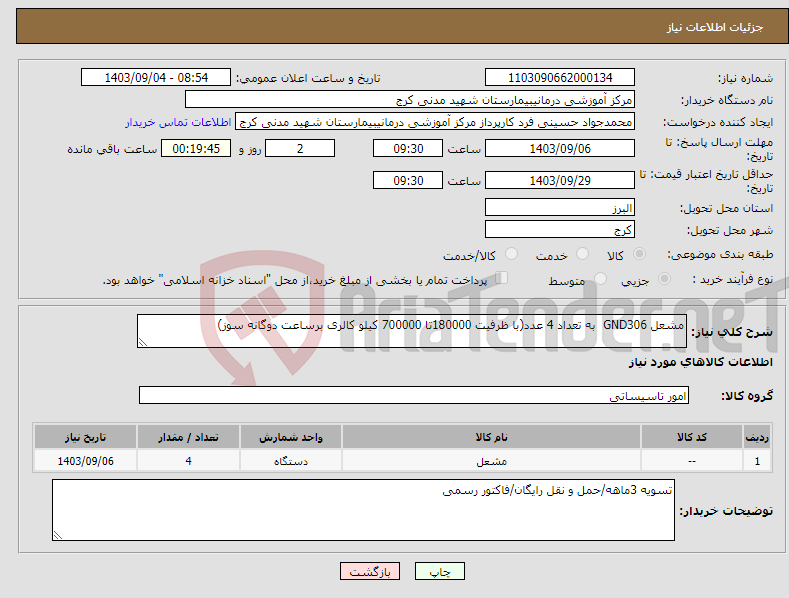Click the need date cell 1403/09/06
The height and width of the screenshot is (598, 789).
[86, 461]
